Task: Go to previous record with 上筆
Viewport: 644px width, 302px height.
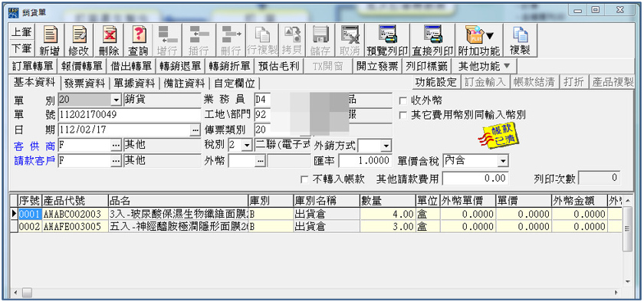Action: 21,31
